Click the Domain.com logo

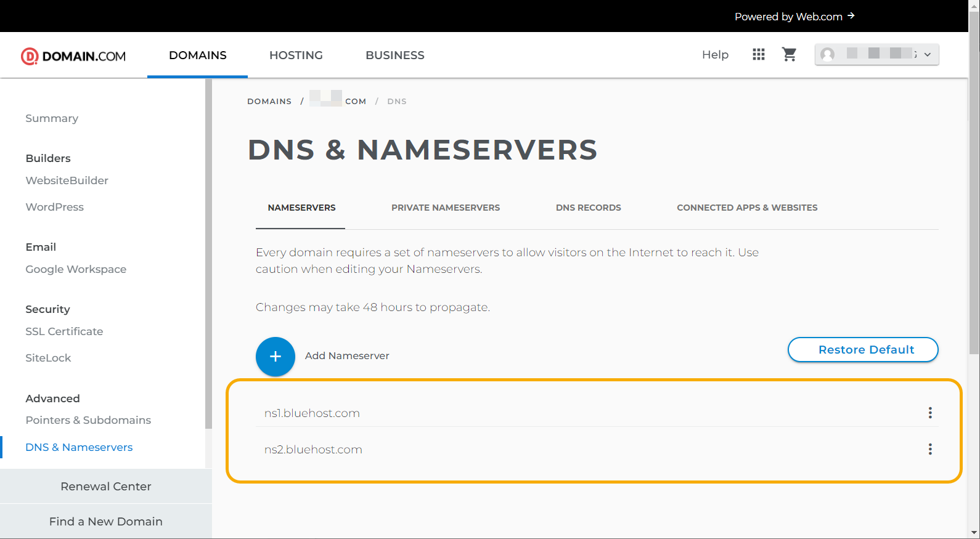[73, 56]
